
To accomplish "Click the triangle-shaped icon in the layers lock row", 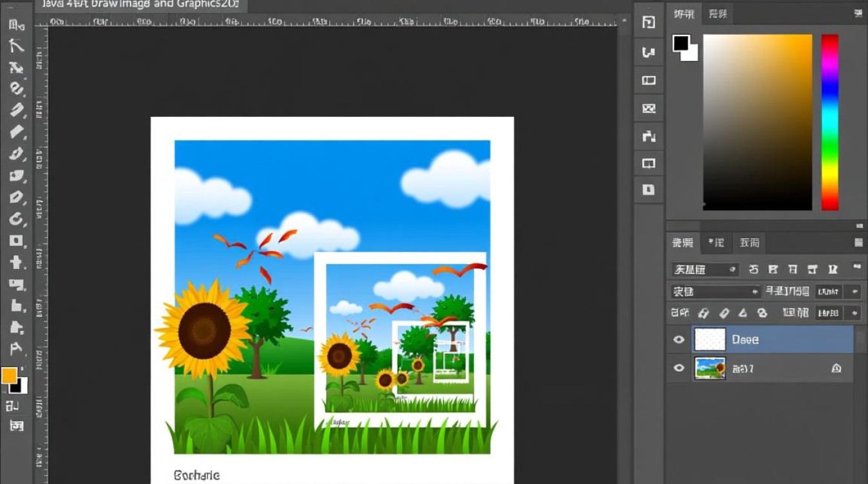I will [743, 313].
